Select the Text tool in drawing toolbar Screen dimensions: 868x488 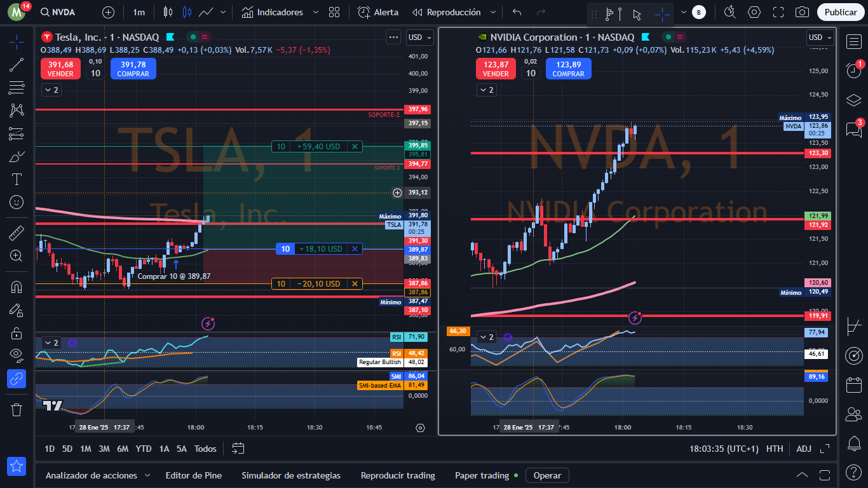pos(17,179)
